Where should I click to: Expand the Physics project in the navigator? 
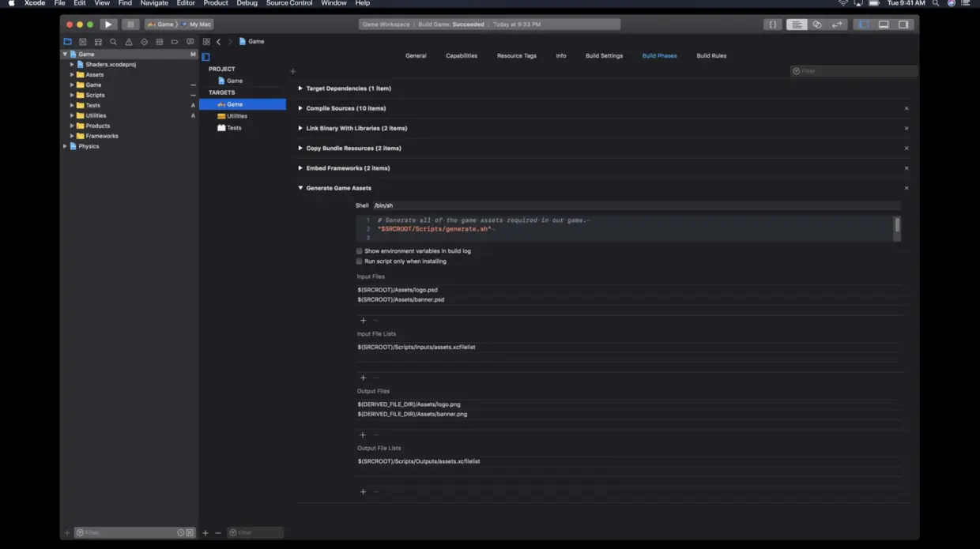pos(65,146)
